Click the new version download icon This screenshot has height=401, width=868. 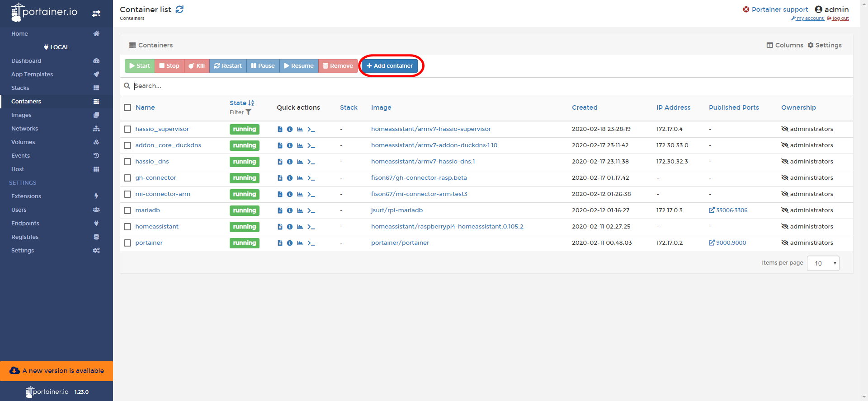click(x=14, y=370)
